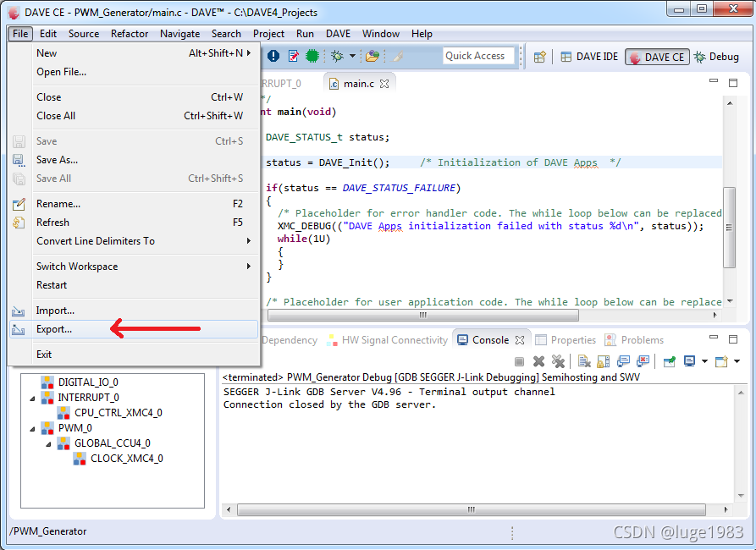
Task: Select Restart in the File menu
Action: 134,285
